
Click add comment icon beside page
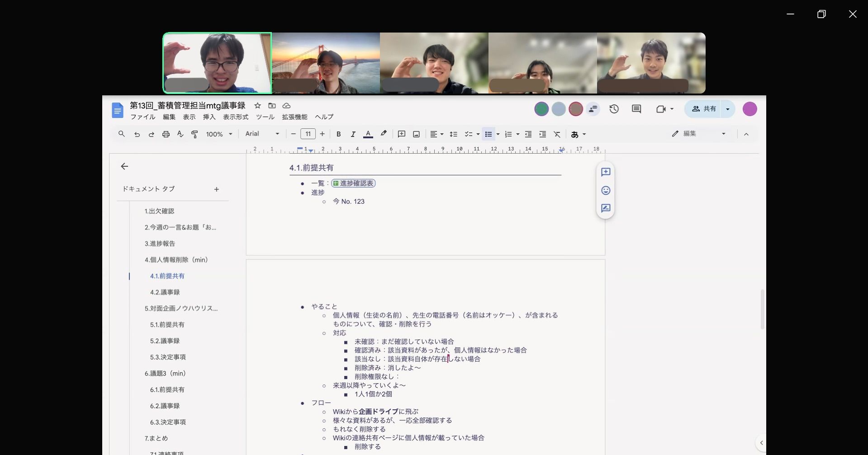point(606,172)
